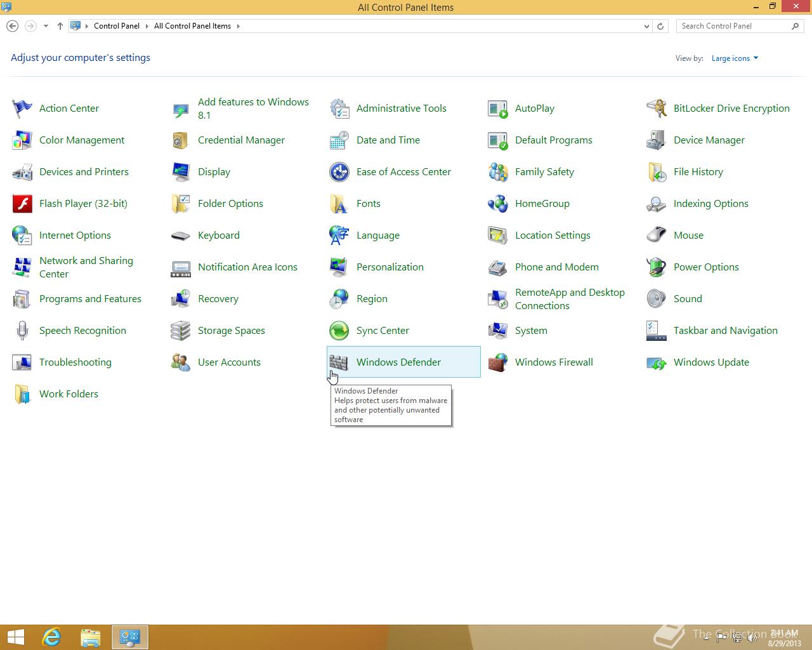Click the Ease of Access Center icon

(x=339, y=172)
